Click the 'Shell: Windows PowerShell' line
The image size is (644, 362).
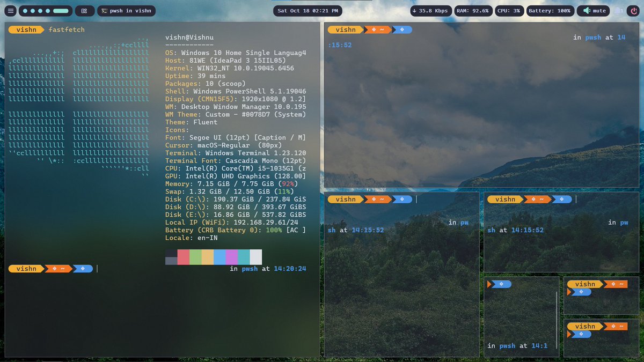236,91
